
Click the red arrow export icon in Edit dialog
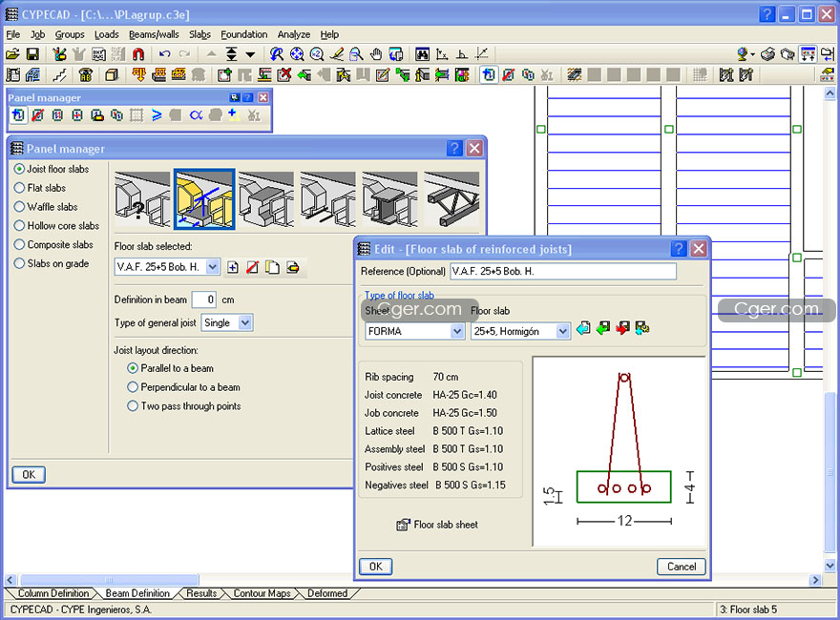pos(622,328)
